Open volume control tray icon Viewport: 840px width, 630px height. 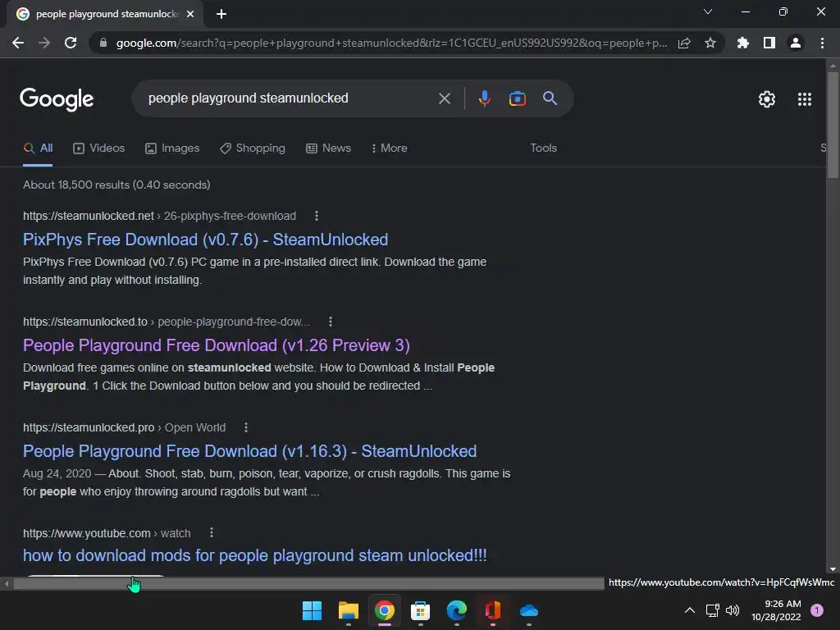(x=733, y=610)
